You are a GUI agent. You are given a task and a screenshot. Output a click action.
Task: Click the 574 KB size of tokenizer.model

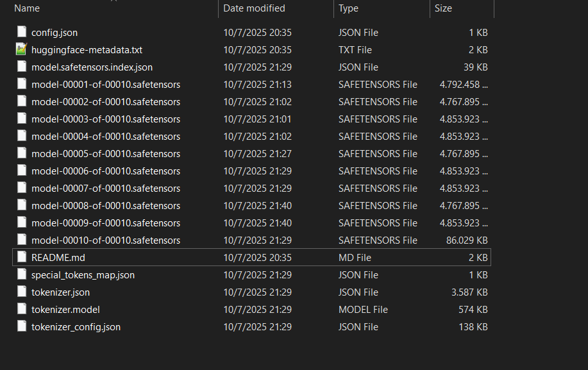pos(473,309)
